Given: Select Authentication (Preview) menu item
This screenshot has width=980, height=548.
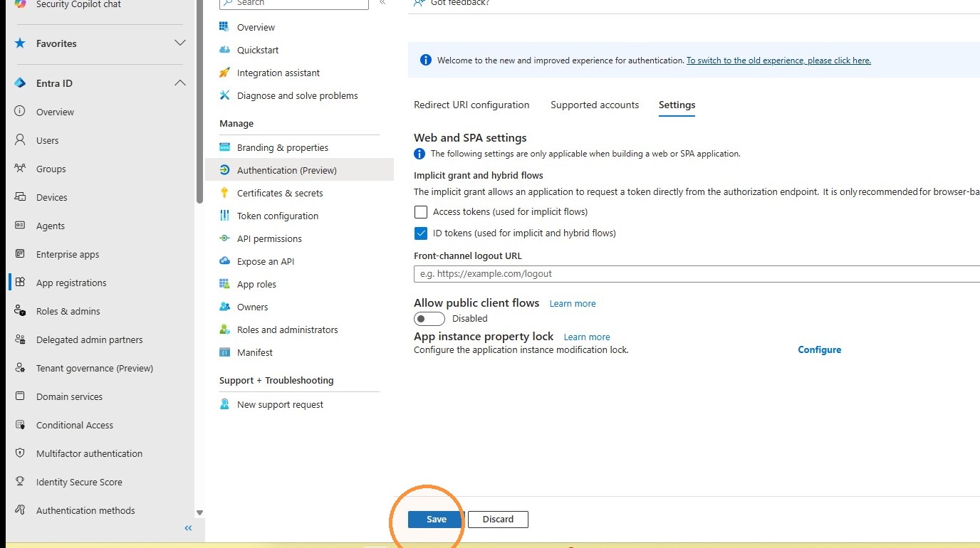Looking at the screenshot, I should 299,170.
